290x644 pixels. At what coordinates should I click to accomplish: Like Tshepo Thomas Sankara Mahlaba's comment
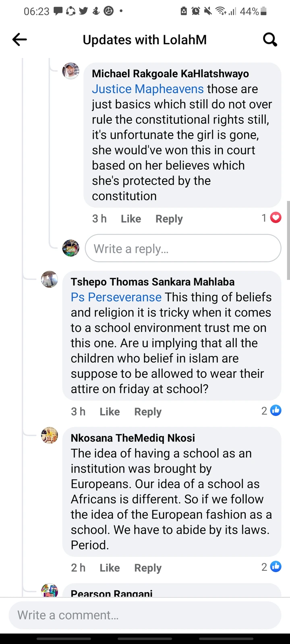pyautogui.click(x=110, y=411)
